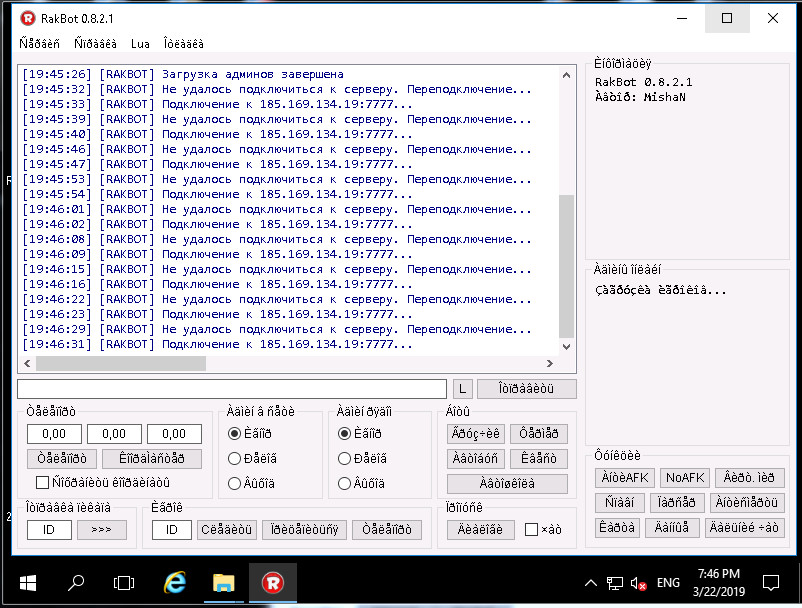This screenshot has width=802, height=608.
Task: Click Ôåðìåð button in Áîòû group
Action: (539, 434)
